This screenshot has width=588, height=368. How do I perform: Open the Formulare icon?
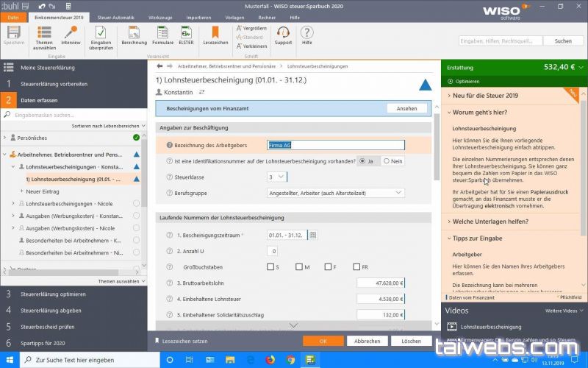coord(162,32)
